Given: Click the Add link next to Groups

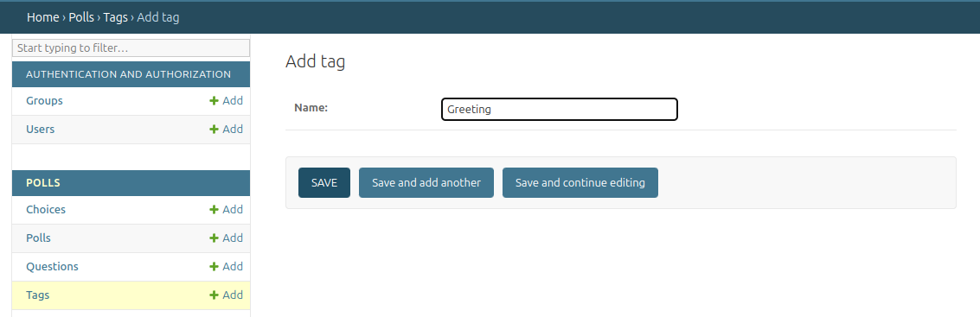Looking at the screenshot, I should tap(227, 100).
